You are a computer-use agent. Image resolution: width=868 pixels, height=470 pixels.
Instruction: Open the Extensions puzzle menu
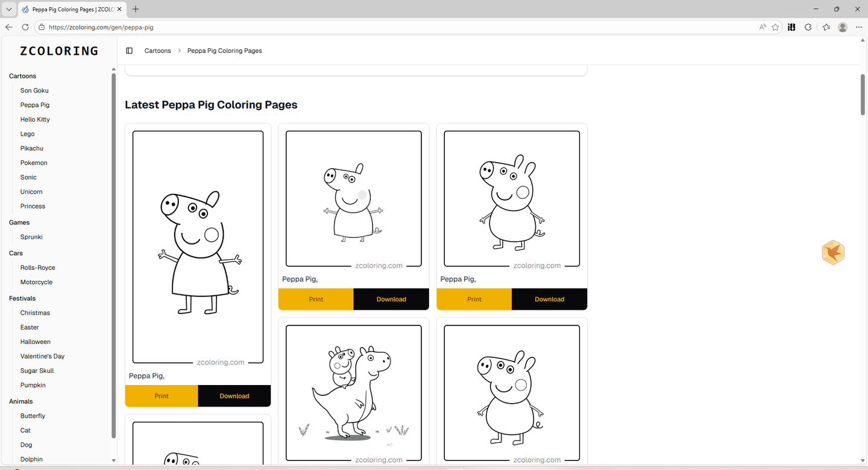click(x=808, y=27)
